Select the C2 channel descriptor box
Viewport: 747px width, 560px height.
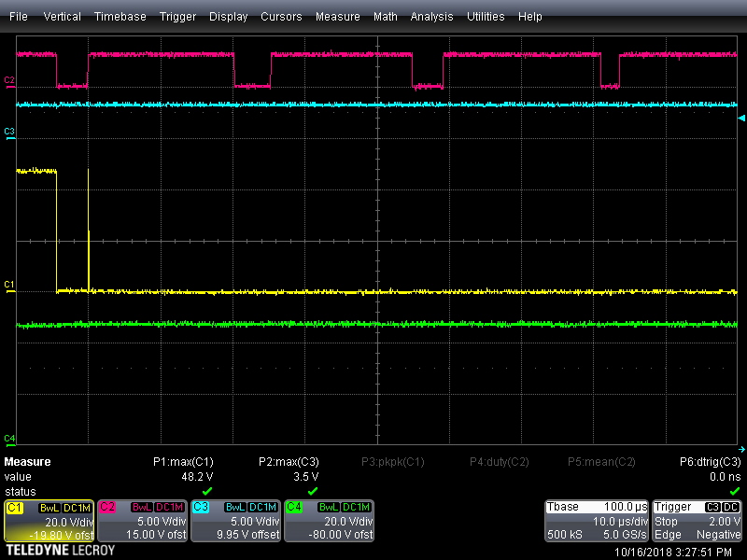pyautogui.click(x=143, y=521)
